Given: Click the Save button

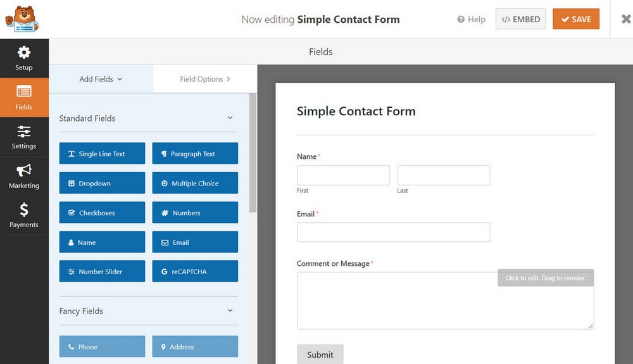Looking at the screenshot, I should click(x=576, y=20).
